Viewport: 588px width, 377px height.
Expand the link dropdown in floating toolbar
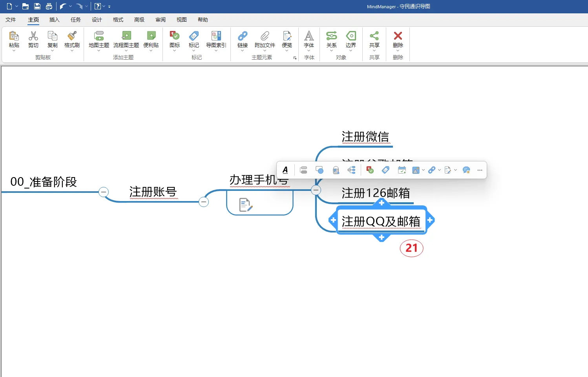tap(439, 170)
